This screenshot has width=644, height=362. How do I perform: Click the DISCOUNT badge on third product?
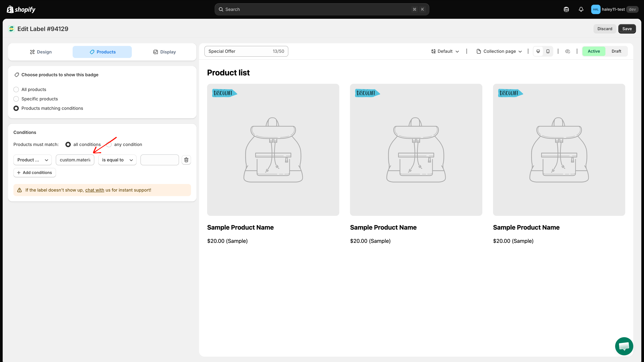click(x=510, y=93)
